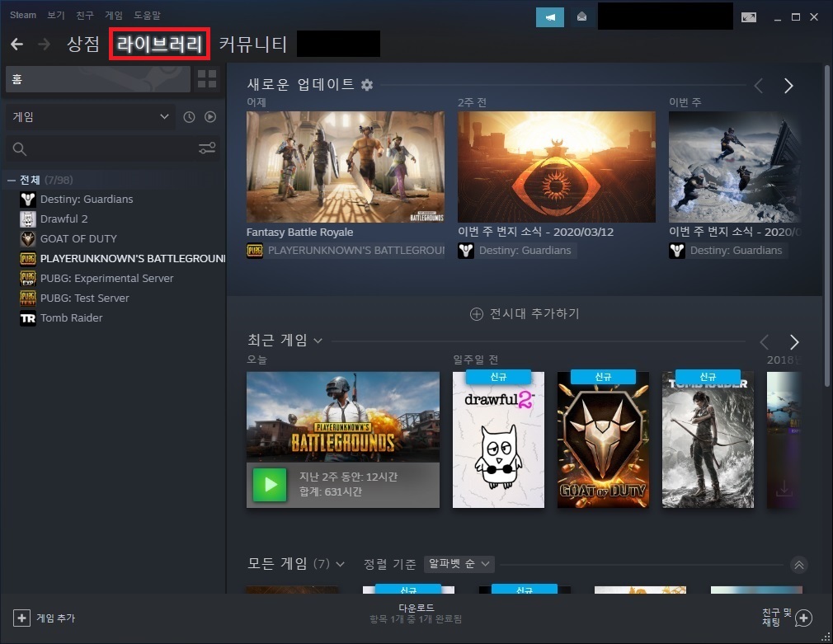Expand the 게임 filter dropdown
The image size is (833, 644).
click(x=91, y=117)
